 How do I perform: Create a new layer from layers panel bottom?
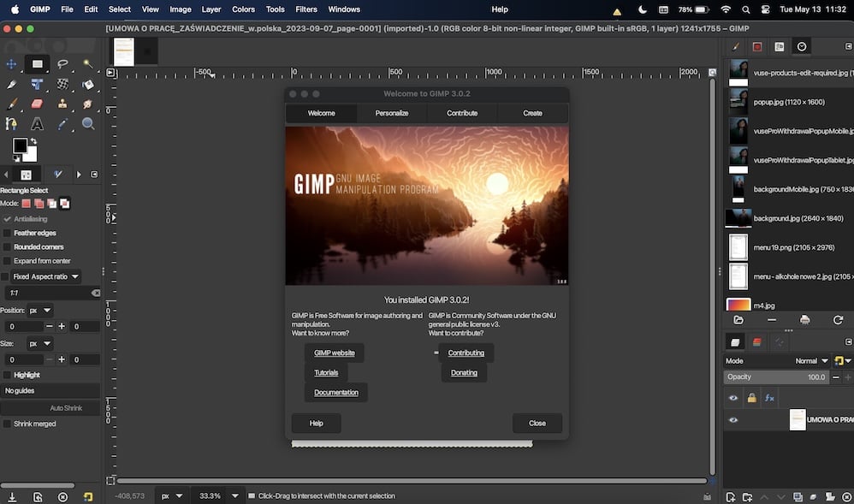(x=731, y=496)
